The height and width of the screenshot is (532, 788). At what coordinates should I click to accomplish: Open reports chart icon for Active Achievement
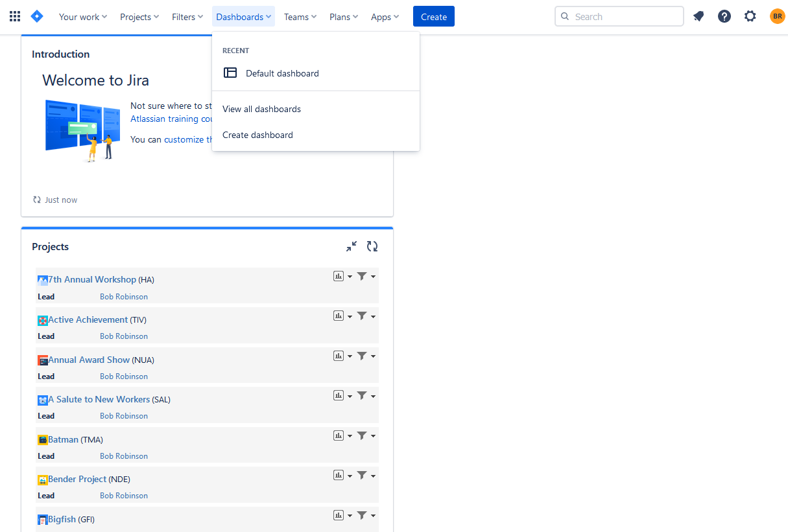pos(339,316)
